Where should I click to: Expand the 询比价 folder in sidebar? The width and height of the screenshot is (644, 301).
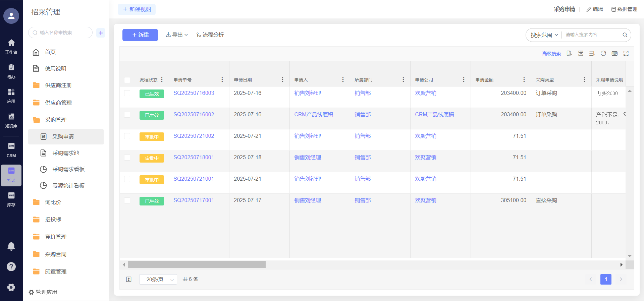coord(53,202)
